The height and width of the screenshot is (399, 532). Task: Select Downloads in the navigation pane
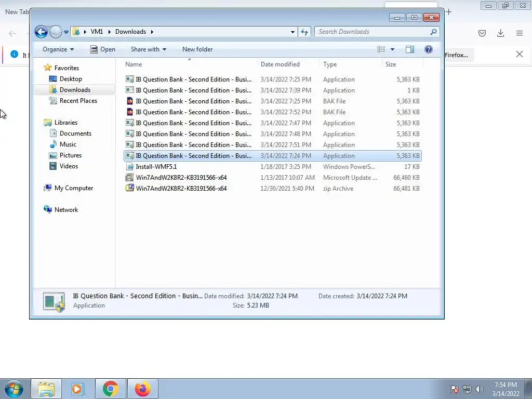click(x=75, y=89)
